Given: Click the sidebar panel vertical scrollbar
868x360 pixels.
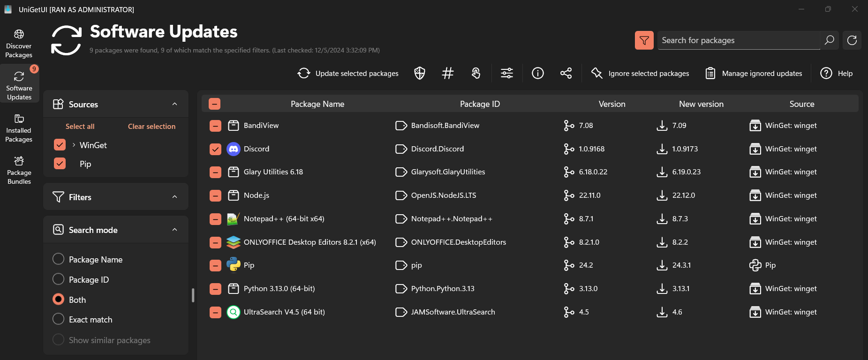Looking at the screenshot, I should [193, 295].
